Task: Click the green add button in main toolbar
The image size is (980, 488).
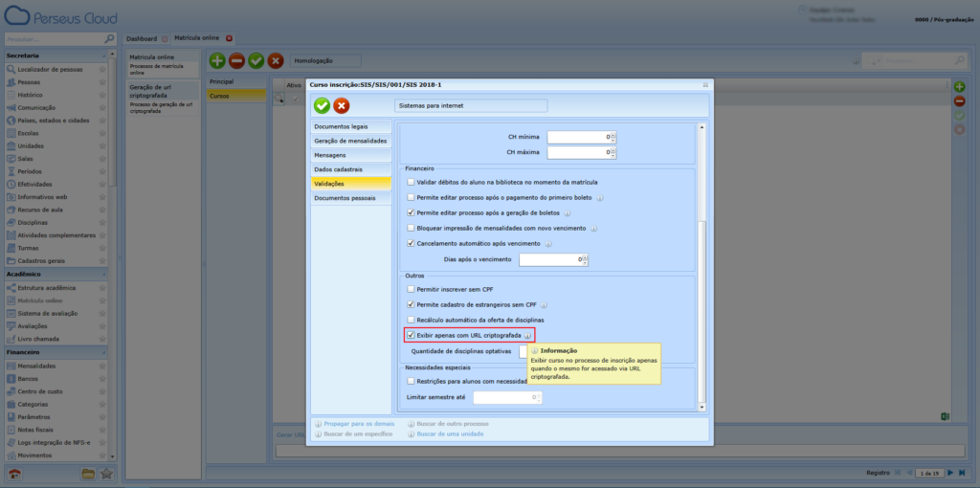Action: point(217,60)
